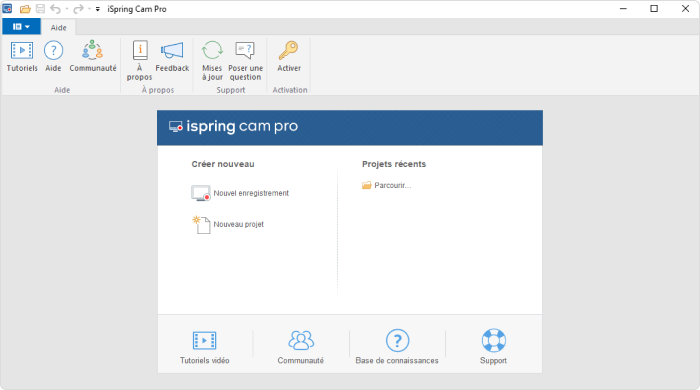Expand the undo history dropdown arrow
Viewport: 700px width, 390px height.
[x=67, y=9]
